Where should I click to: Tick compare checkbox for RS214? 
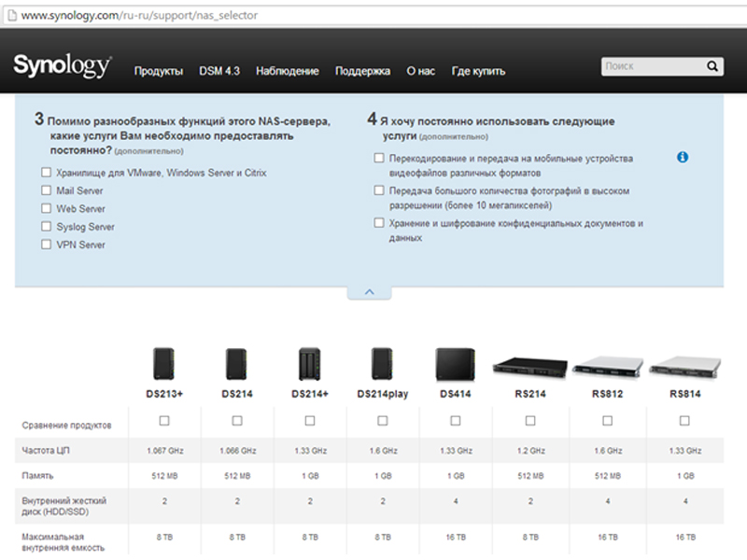[530, 421]
